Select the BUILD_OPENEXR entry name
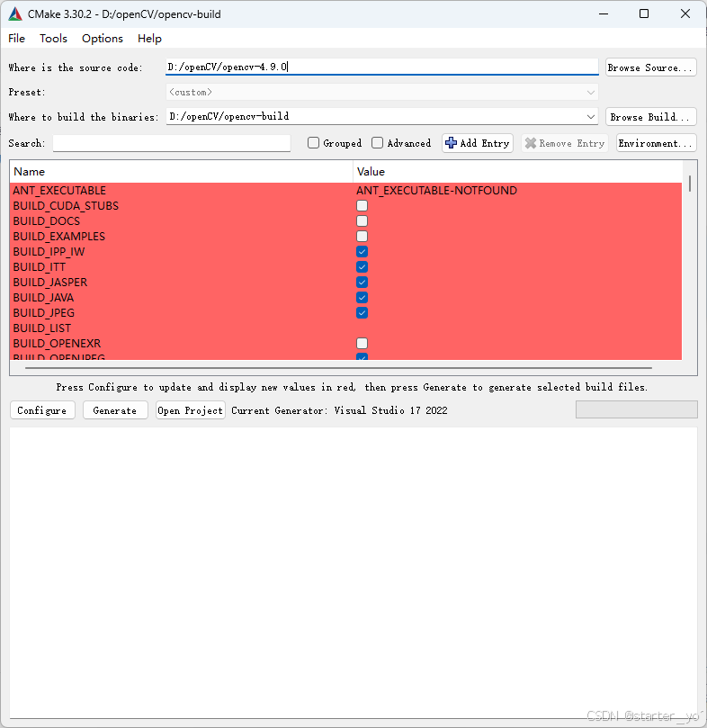707x728 pixels. point(57,344)
